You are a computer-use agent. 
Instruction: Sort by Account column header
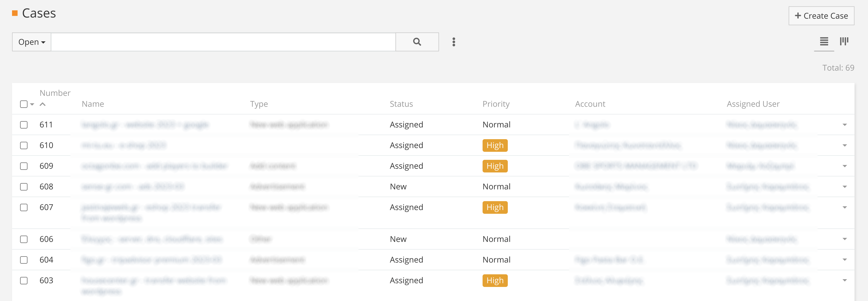(x=590, y=104)
